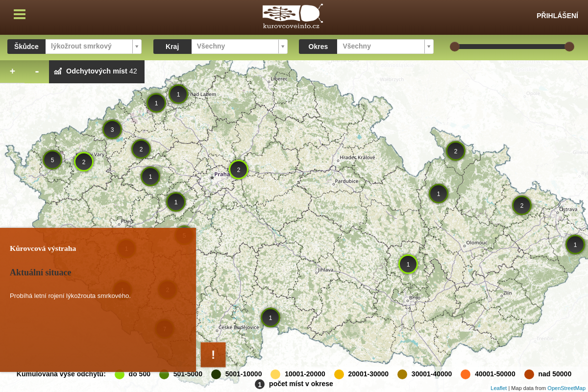The width and height of the screenshot is (588, 392).
Task: Click northernmost marker 2 in the east
Action: point(456,151)
